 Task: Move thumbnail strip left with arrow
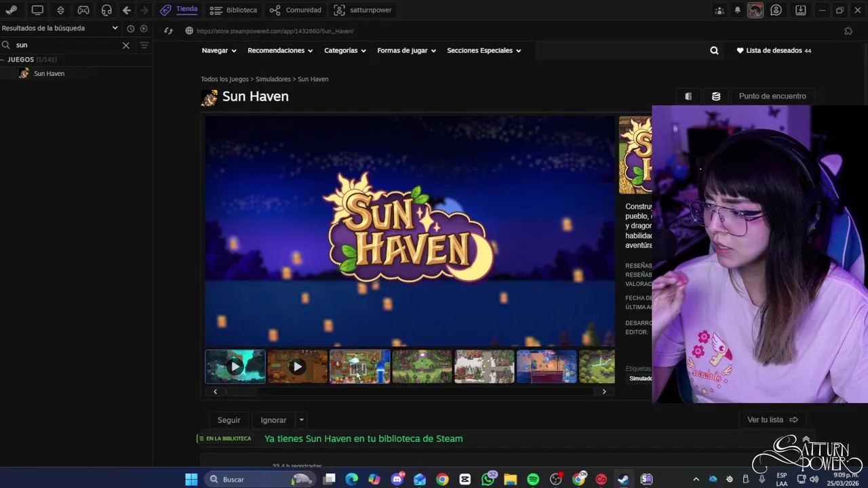point(215,392)
